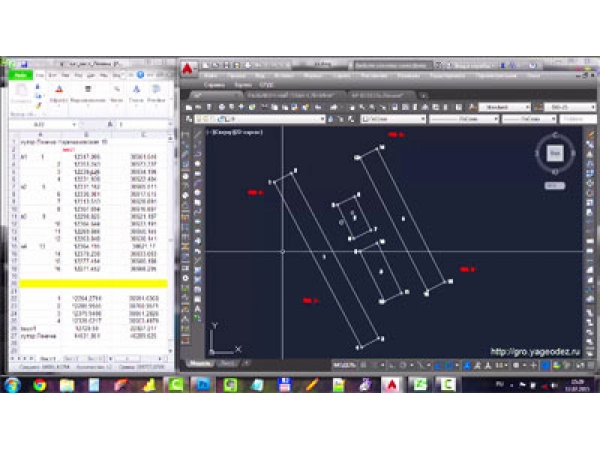Viewport: 600px width, 450px height.
Task: Open the AutoCAD application menu logo button
Action: tap(188, 68)
